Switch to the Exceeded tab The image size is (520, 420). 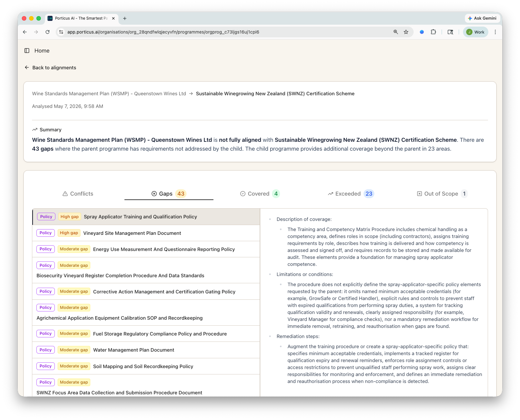pyautogui.click(x=351, y=194)
